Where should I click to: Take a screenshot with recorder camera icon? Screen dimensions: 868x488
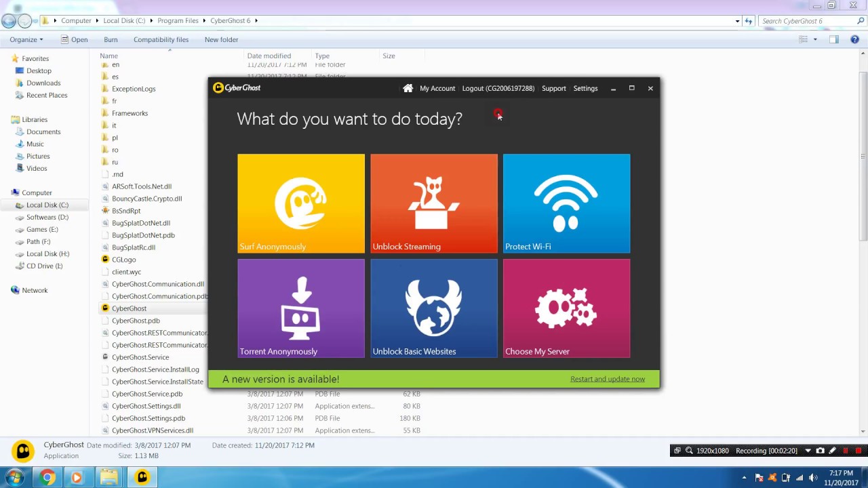tap(820, 451)
